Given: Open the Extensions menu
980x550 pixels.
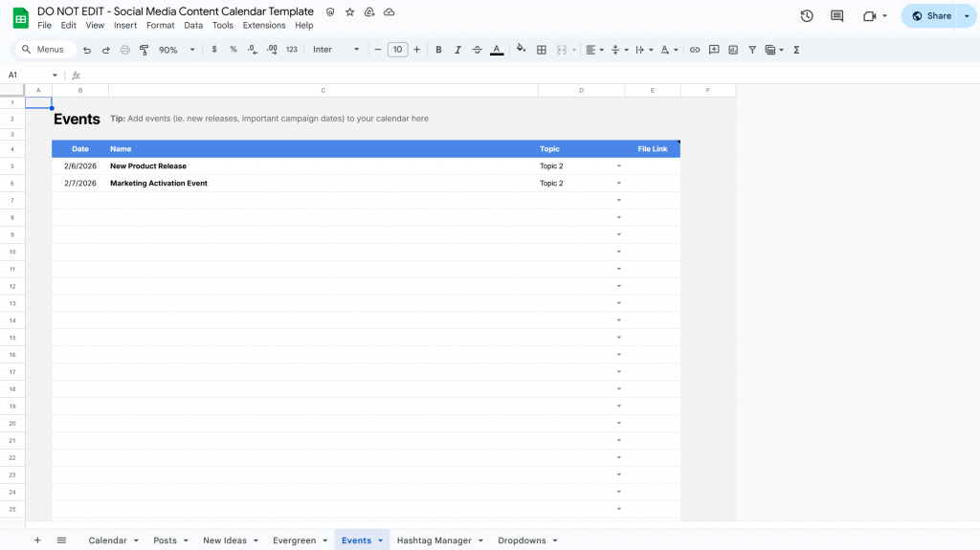Looking at the screenshot, I should [x=264, y=26].
